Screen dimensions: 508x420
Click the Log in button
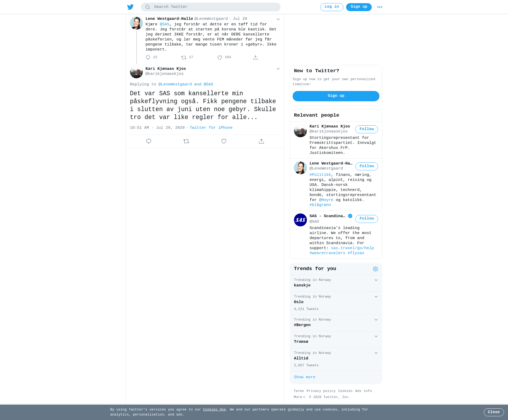pyautogui.click(x=332, y=7)
